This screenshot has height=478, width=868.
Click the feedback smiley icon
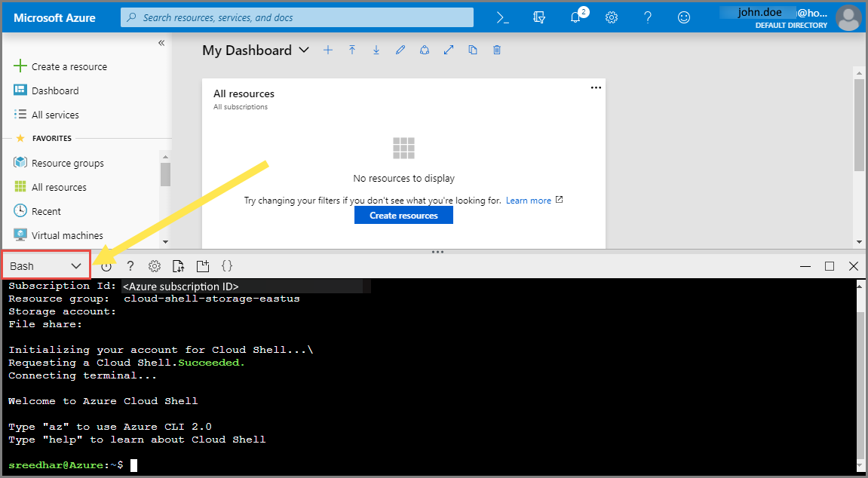tap(684, 17)
